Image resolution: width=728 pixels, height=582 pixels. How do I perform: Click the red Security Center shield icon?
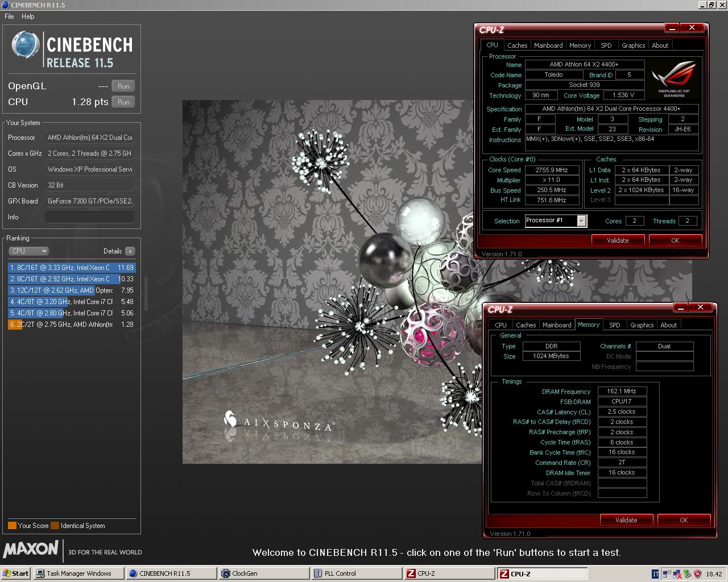(x=697, y=574)
